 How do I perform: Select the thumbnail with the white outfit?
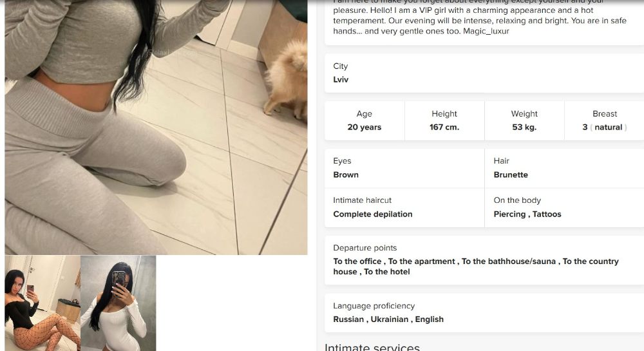pos(118,303)
